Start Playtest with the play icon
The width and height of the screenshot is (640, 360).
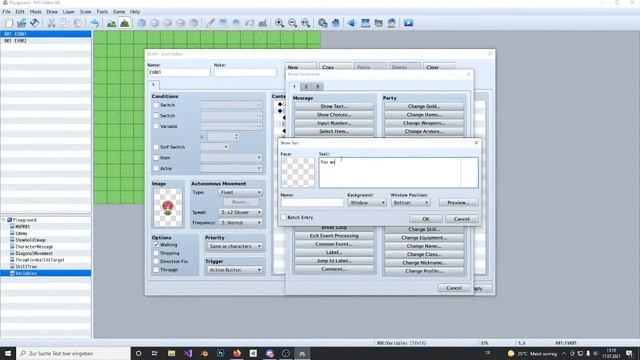pos(409,23)
